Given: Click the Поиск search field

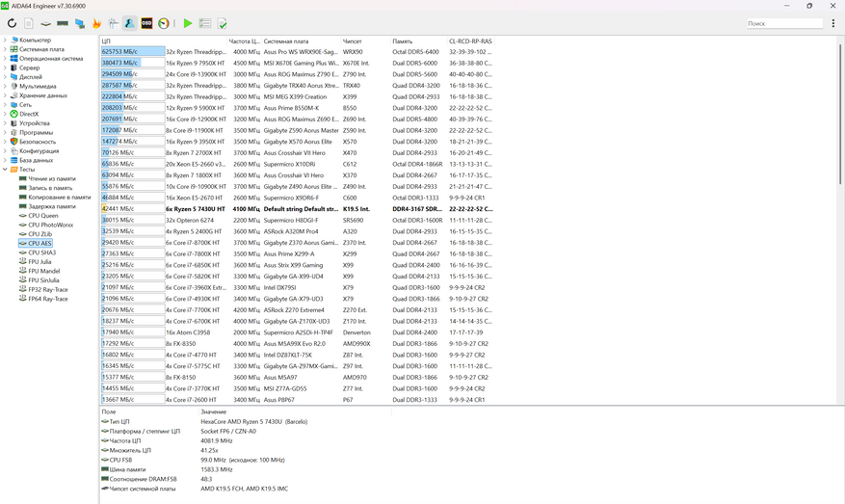Looking at the screenshot, I should 784,23.
